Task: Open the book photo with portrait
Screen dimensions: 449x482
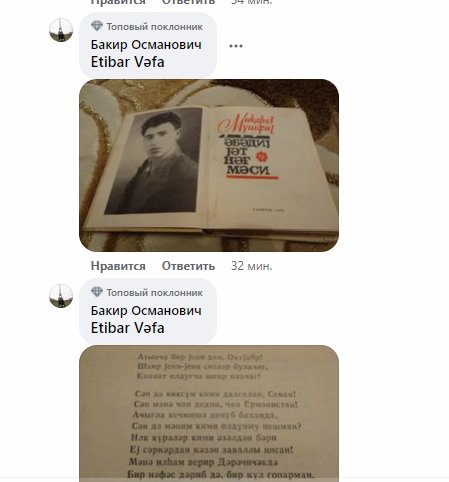Action: [x=209, y=165]
